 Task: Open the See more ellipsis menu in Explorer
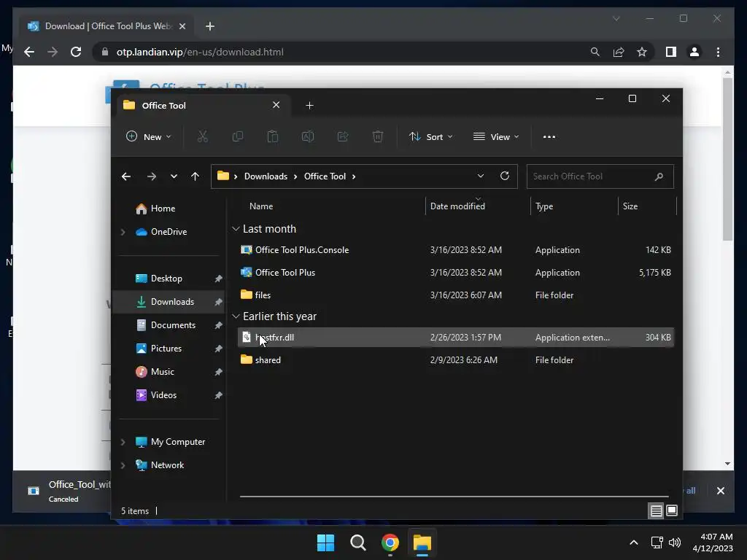[549, 136]
